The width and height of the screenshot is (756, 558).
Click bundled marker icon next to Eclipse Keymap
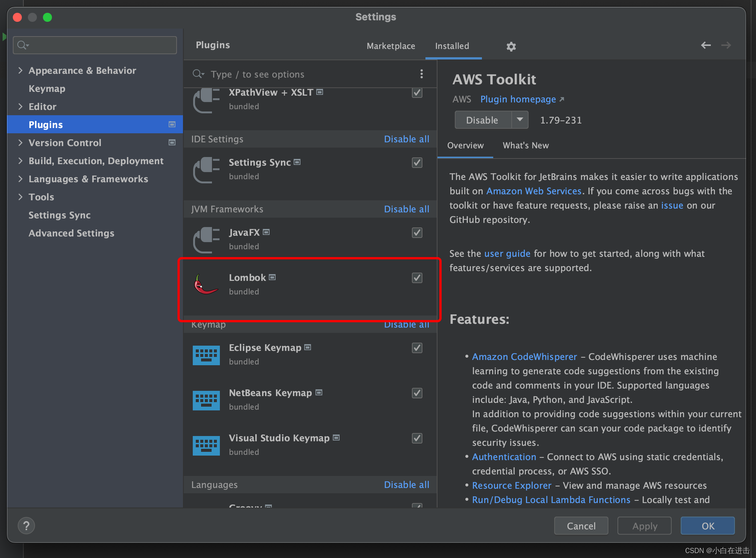pos(308,347)
